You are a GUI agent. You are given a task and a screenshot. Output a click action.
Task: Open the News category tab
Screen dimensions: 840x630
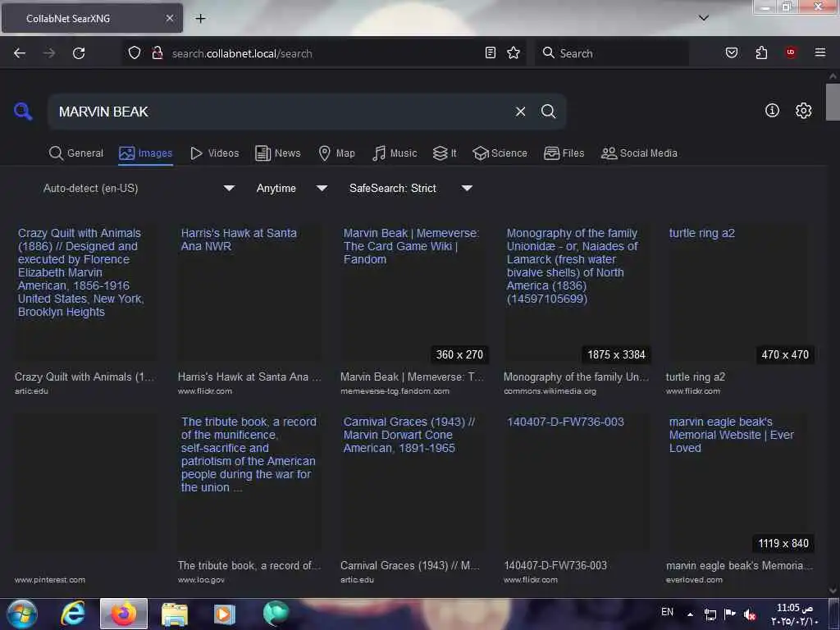tap(277, 153)
